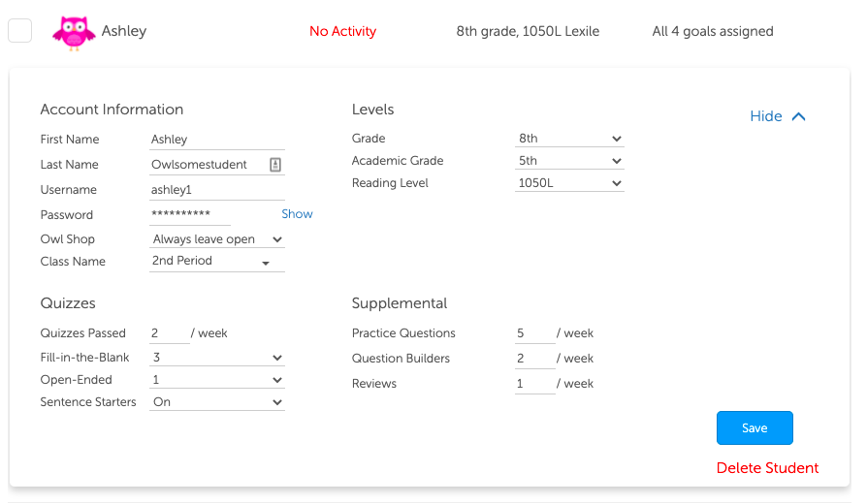Expand the Open-Ended dropdown
The width and height of the screenshot is (867, 504).
coord(217,380)
